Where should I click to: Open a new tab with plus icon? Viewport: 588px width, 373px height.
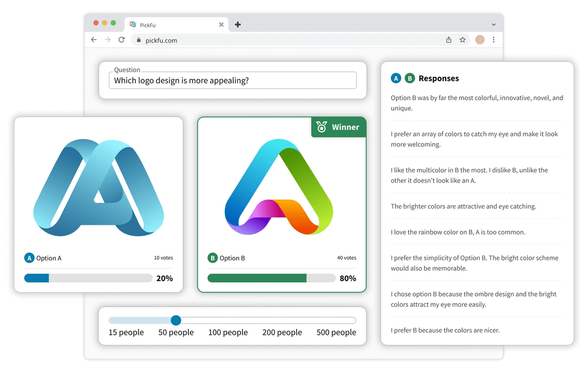pos(238,24)
